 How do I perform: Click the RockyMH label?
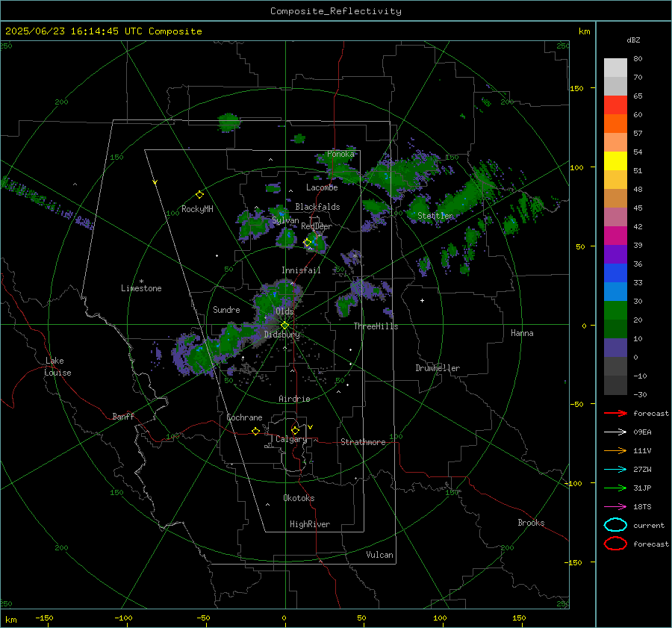pyautogui.click(x=197, y=210)
